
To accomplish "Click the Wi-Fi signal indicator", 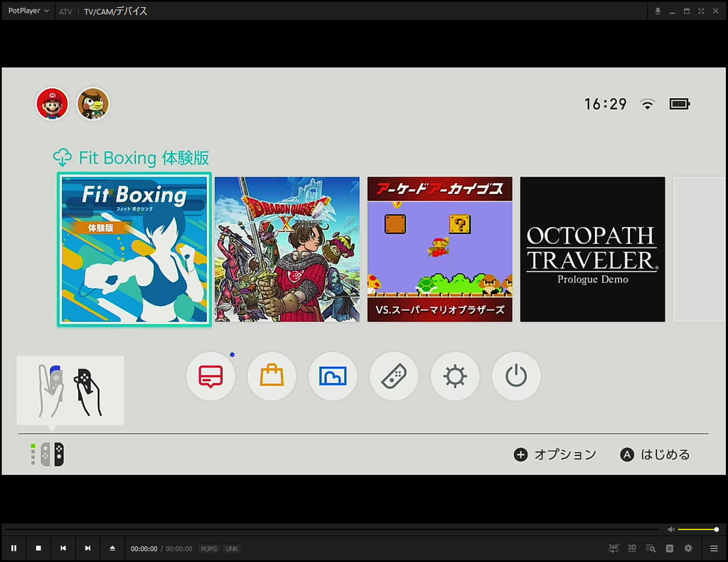I will [x=647, y=104].
